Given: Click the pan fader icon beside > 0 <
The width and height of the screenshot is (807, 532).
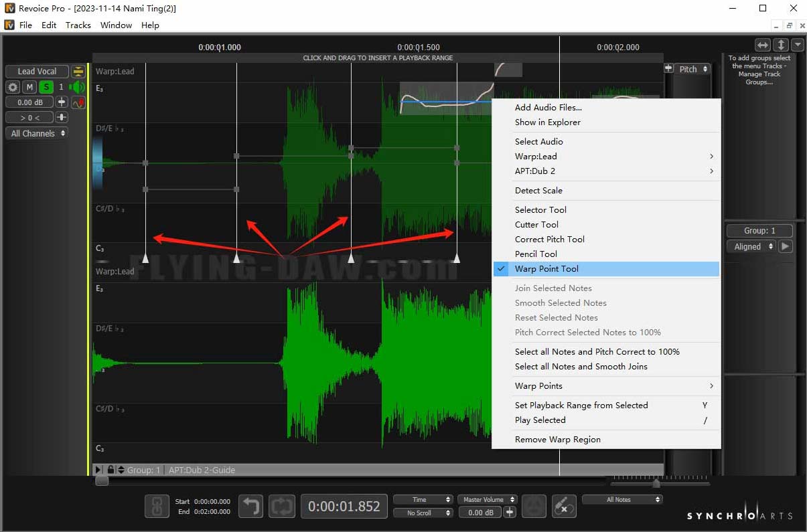Looking at the screenshot, I should 62,118.
